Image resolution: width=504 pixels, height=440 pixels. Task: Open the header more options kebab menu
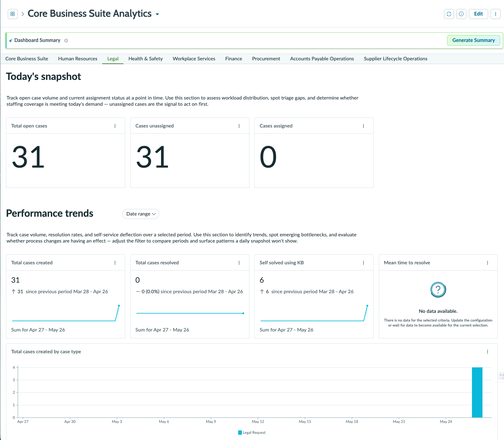496,14
